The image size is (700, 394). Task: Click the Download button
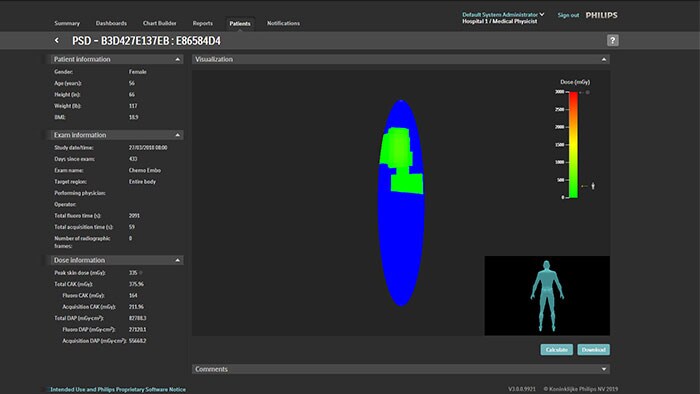click(594, 349)
